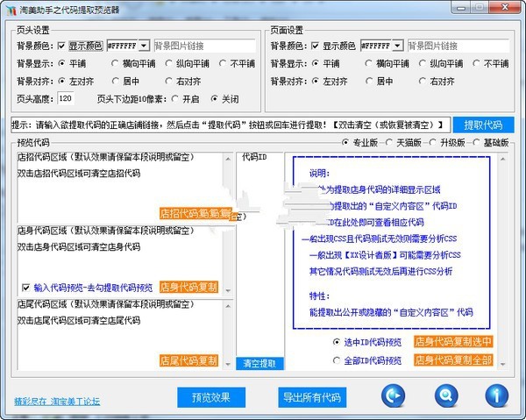Click the 页头设置 背景图片链接 input field
Viewport: 526px width, 420px height.
pyautogui.click(x=204, y=46)
